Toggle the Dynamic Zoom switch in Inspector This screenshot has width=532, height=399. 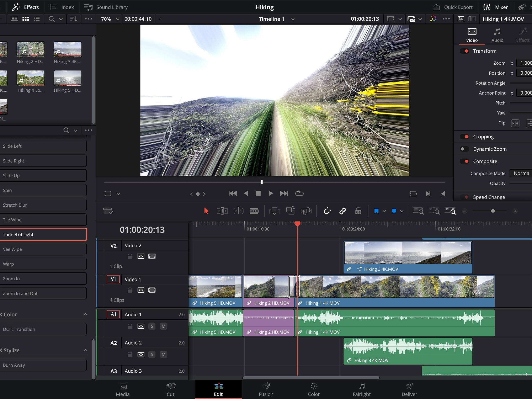pyautogui.click(x=464, y=149)
